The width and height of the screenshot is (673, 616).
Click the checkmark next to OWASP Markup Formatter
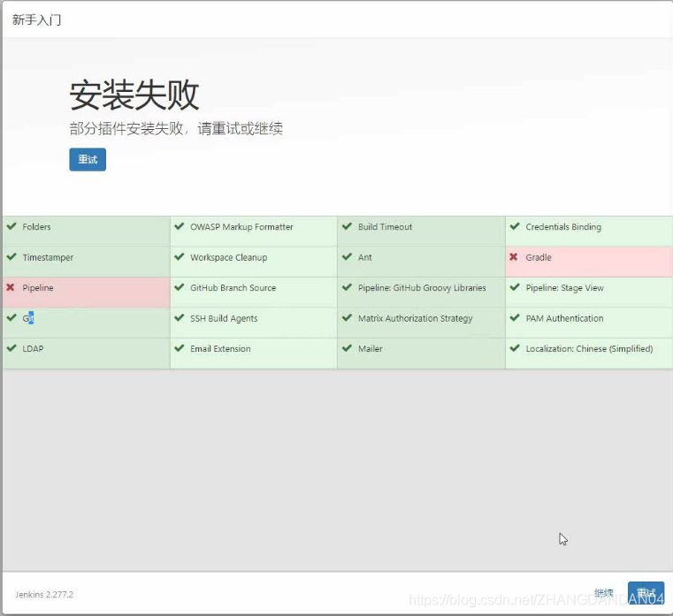coord(180,226)
